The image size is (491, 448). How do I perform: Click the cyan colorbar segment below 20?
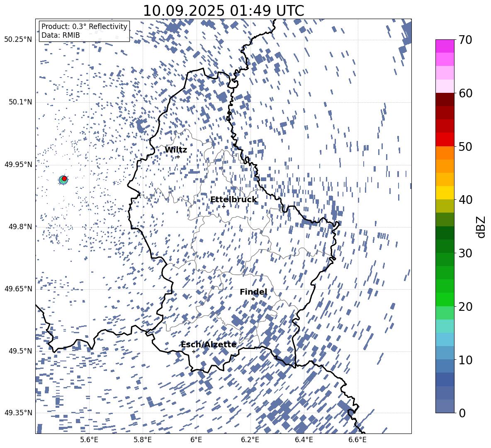click(x=445, y=326)
